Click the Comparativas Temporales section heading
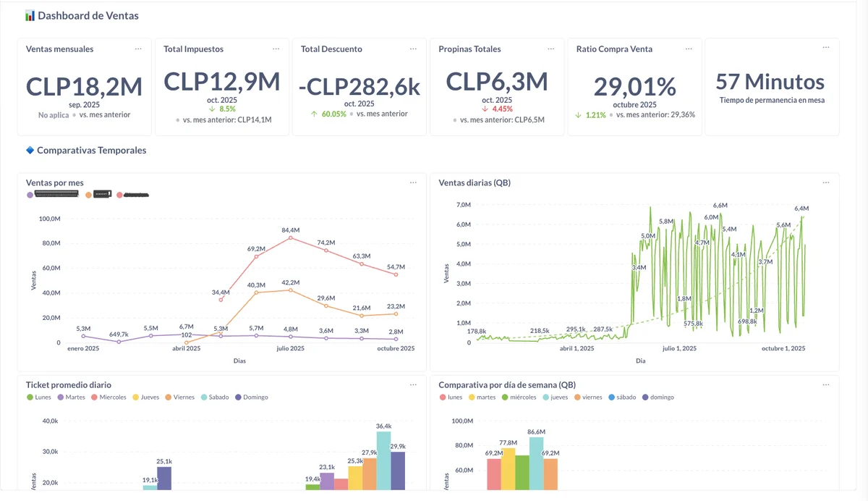Screen dimensions: 868x501 click(92, 151)
